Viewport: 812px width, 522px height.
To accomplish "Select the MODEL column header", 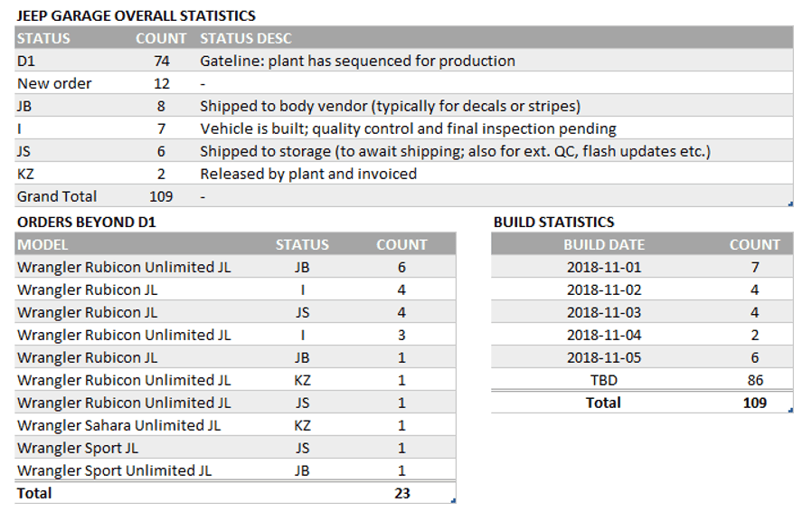I will click(x=42, y=244).
